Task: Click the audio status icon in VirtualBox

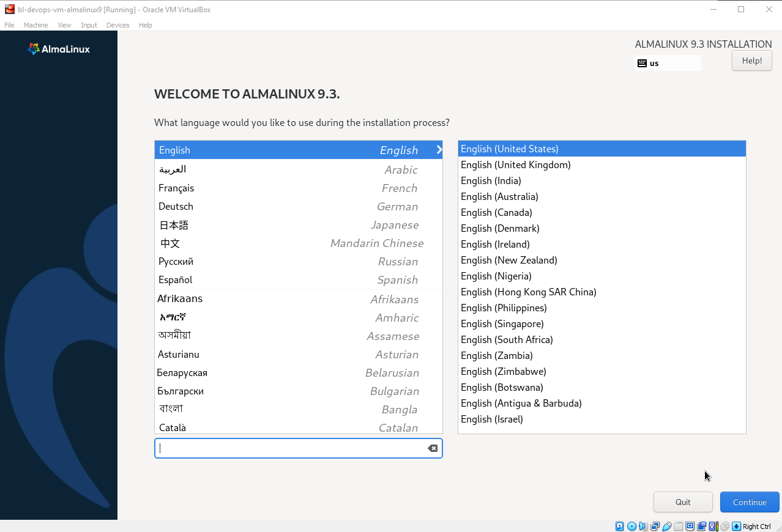Action: pyautogui.click(x=642, y=526)
